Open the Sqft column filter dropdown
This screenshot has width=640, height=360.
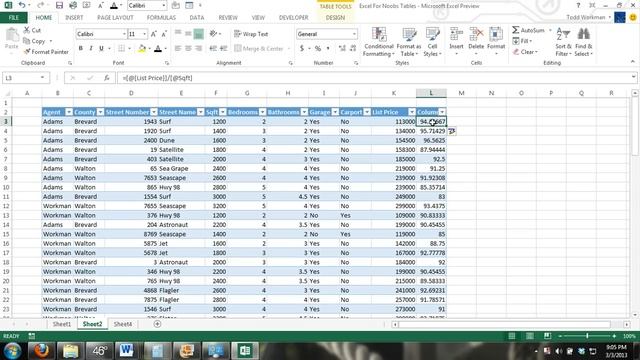point(222,112)
